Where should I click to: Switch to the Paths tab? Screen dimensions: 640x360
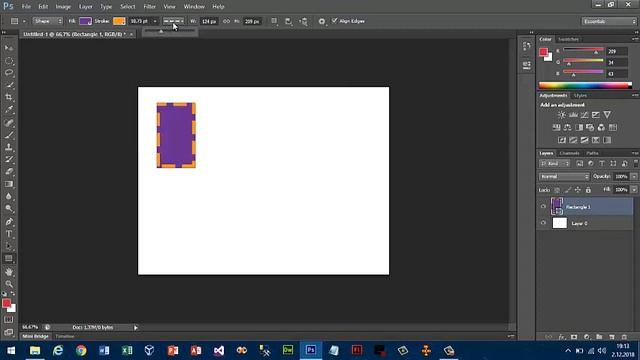click(592, 153)
